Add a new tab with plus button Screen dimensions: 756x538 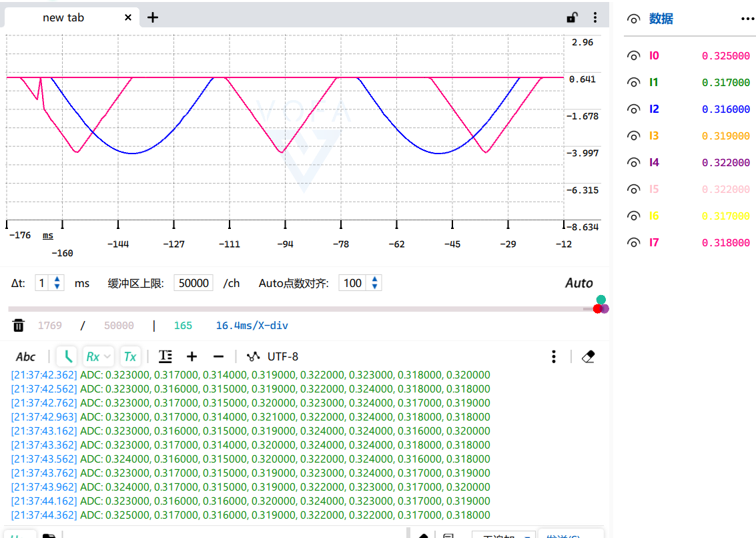[153, 17]
